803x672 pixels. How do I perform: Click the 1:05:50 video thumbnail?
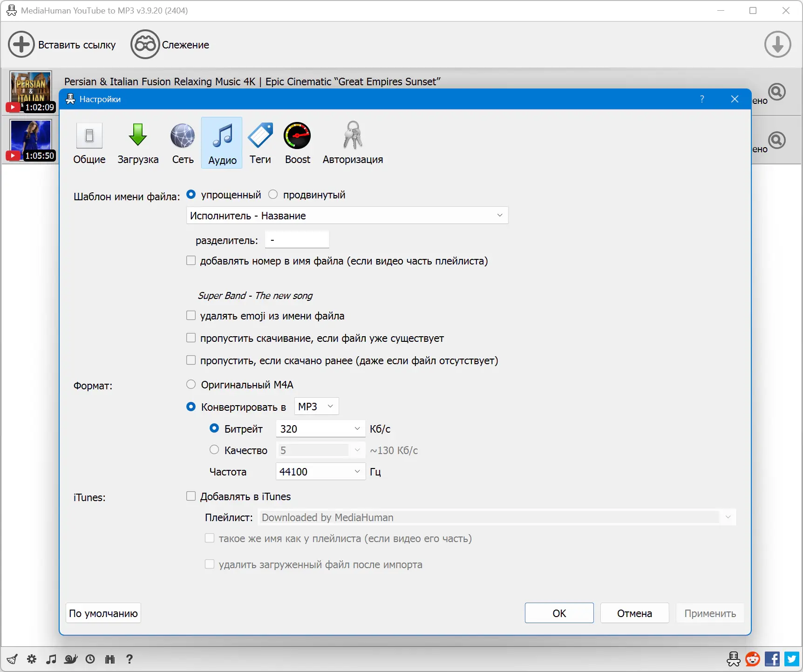(x=31, y=140)
